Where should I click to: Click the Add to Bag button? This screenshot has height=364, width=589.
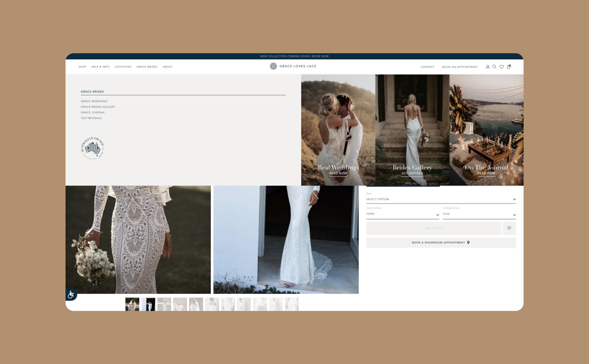[433, 228]
